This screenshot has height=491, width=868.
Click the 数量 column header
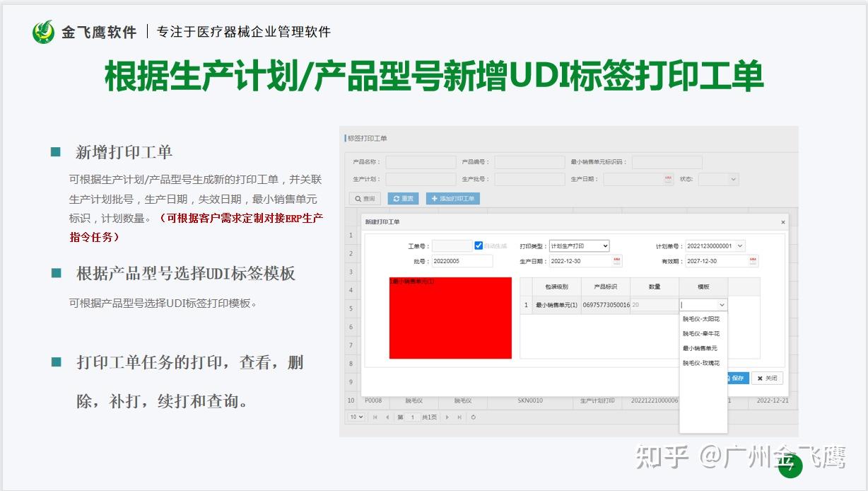(x=655, y=287)
